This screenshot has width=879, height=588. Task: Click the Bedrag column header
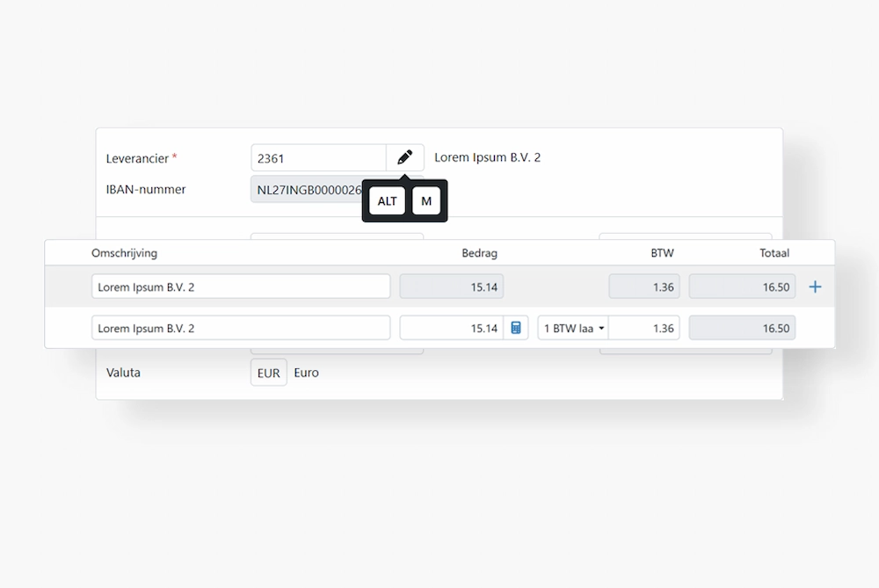pos(479,252)
